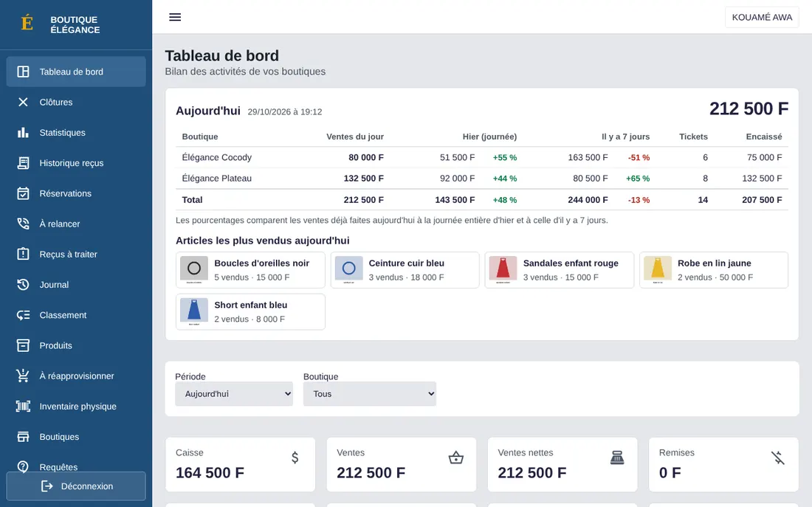Open the Boucles d'oreilles noir product card
Screen dimensions: 812x507
pos(251,270)
